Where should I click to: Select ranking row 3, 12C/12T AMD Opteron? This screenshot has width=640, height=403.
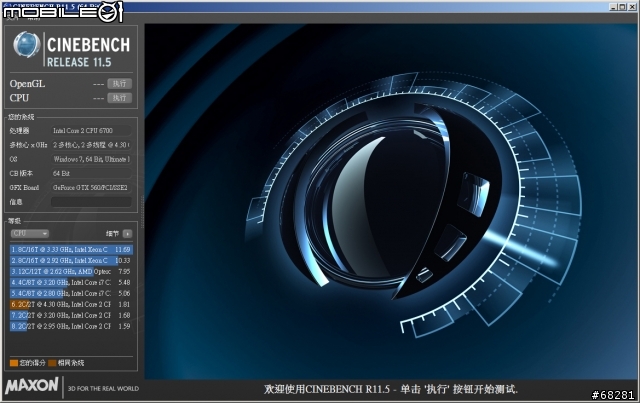click(x=71, y=272)
